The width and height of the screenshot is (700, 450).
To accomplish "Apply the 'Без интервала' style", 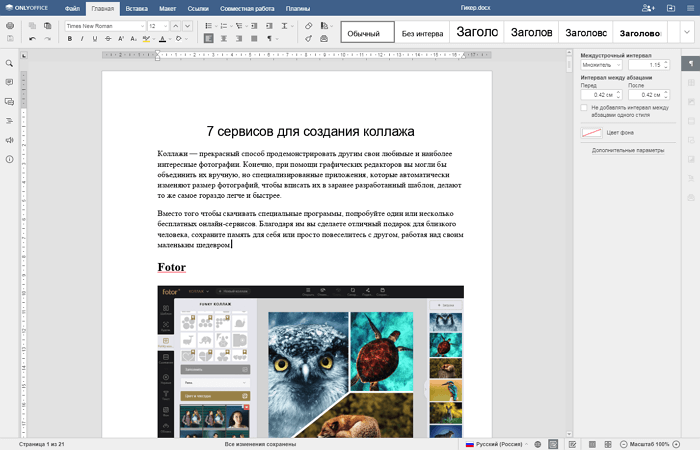I will click(x=422, y=33).
